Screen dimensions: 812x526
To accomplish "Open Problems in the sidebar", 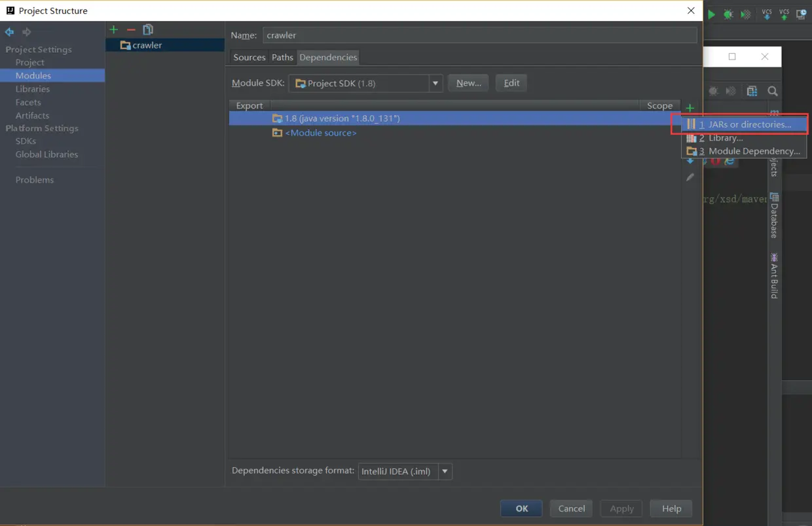I will point(35,180).
